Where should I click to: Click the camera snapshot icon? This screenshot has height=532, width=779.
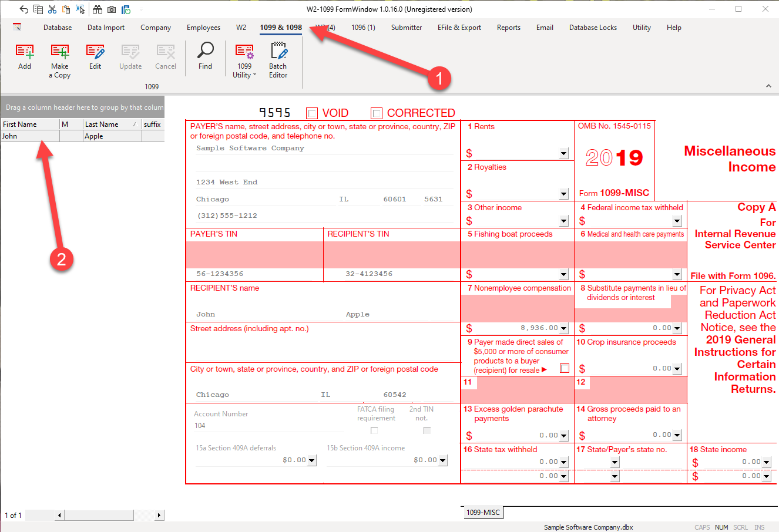click(x=112, y=9)
